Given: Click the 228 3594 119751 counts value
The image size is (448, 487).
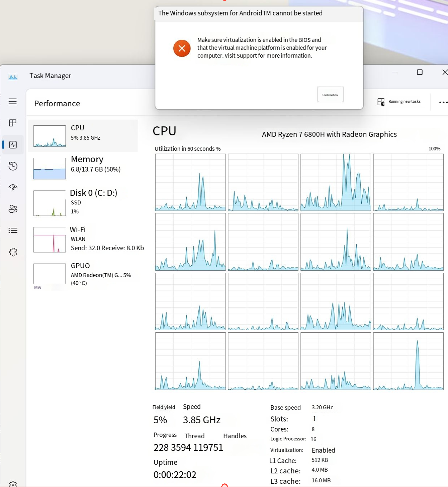Looking at the screenshot, I should point(188,448).
